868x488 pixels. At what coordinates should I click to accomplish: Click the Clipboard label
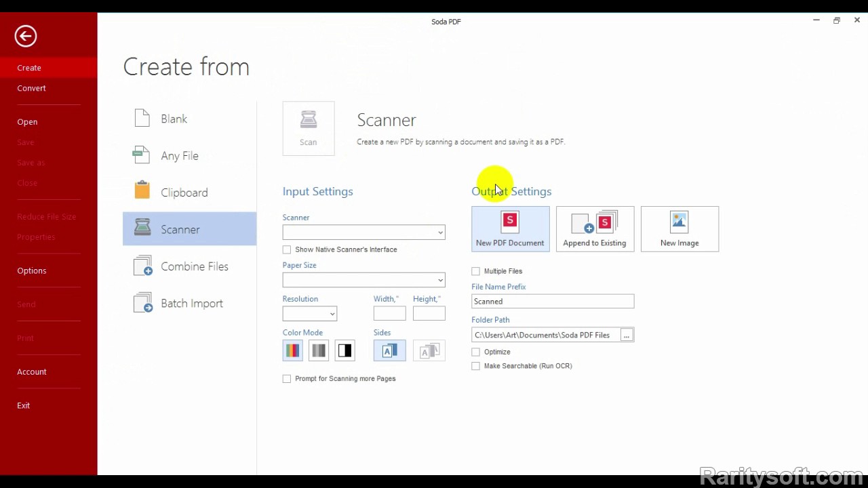click(x=184, y=192)
